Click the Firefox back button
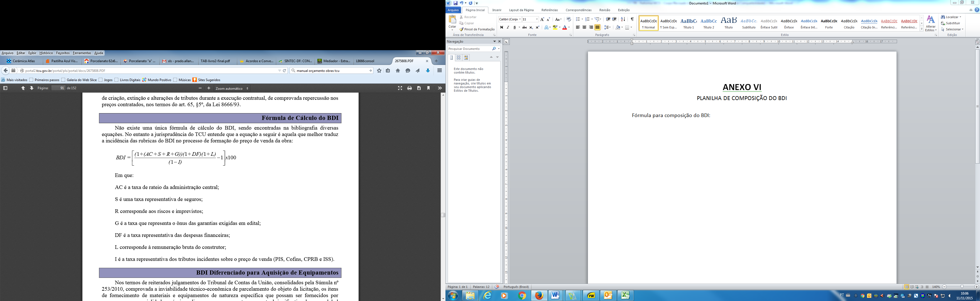This screenshot has width=980, height=301. tap(5, 71)
